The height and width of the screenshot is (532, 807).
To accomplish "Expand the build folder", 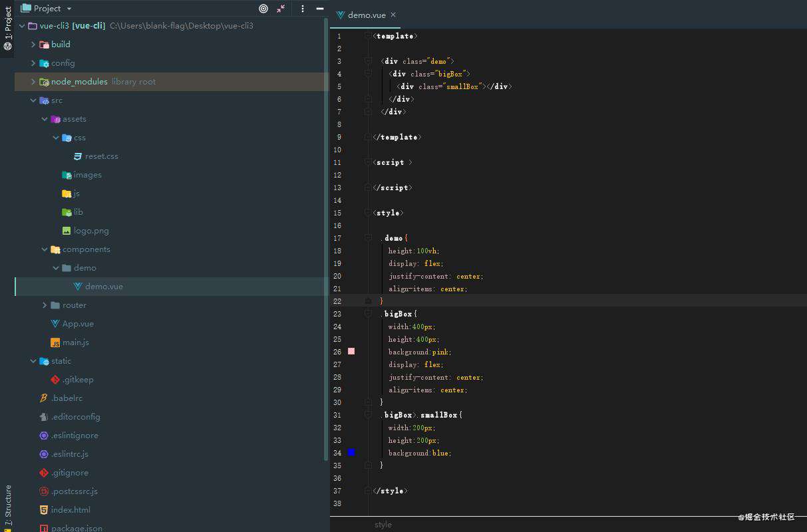I will [x=33, y=45].
